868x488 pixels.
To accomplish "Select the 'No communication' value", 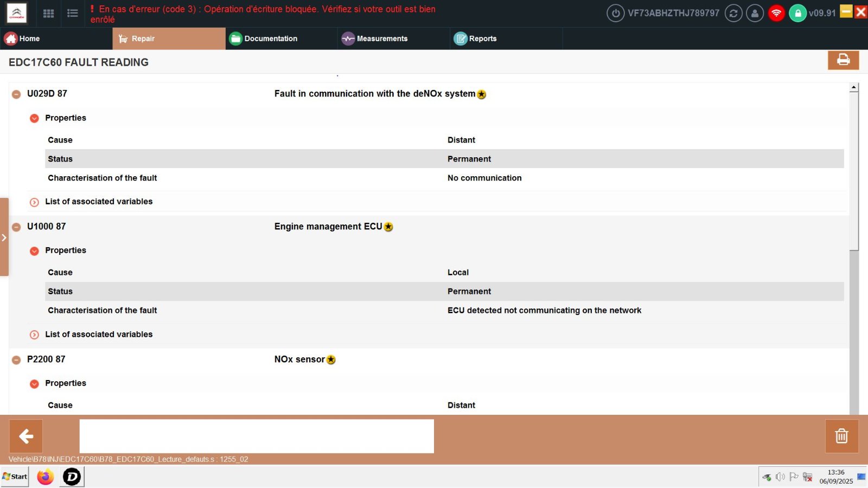I will coord(484,178).
